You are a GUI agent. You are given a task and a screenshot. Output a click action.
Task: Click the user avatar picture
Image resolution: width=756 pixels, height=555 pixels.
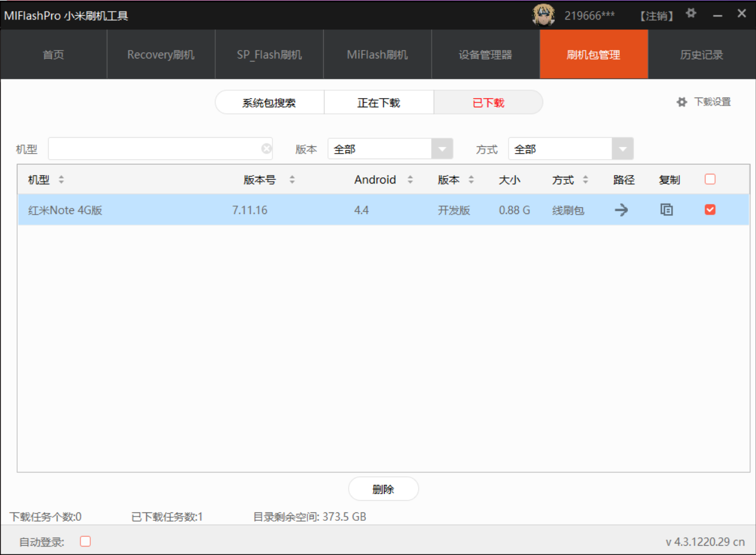coord(543,15)
